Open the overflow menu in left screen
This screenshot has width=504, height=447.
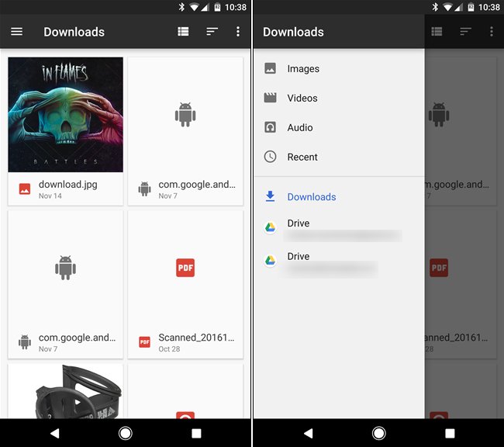[238, 32]
